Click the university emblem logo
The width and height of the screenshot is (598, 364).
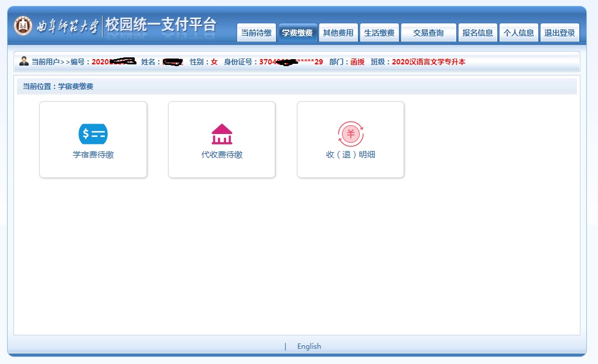(23, 26)
